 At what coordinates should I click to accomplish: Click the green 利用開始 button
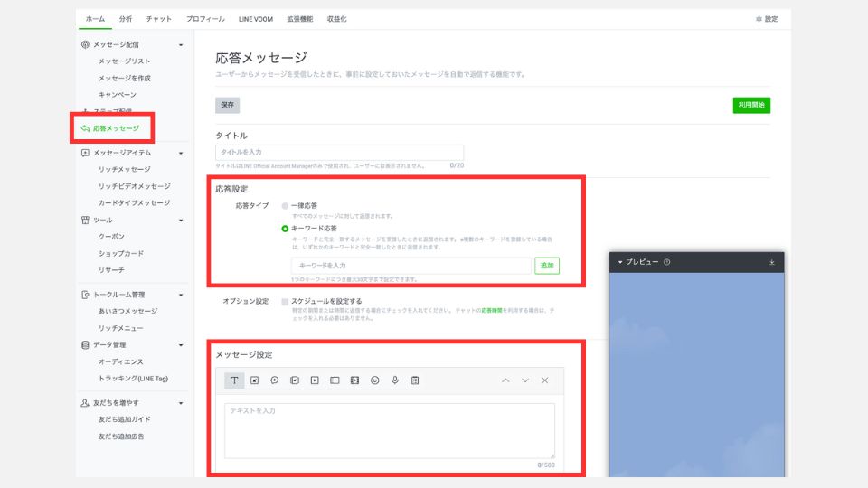(x=751, y=105)
